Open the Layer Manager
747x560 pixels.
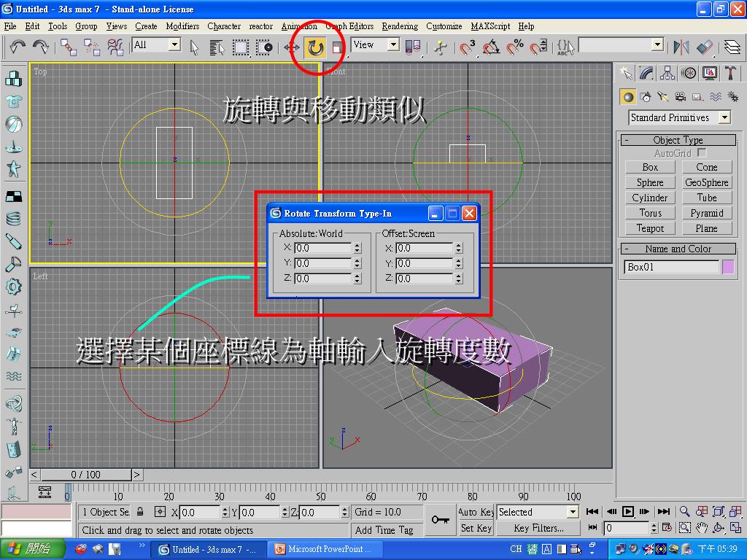pos(732,47)
